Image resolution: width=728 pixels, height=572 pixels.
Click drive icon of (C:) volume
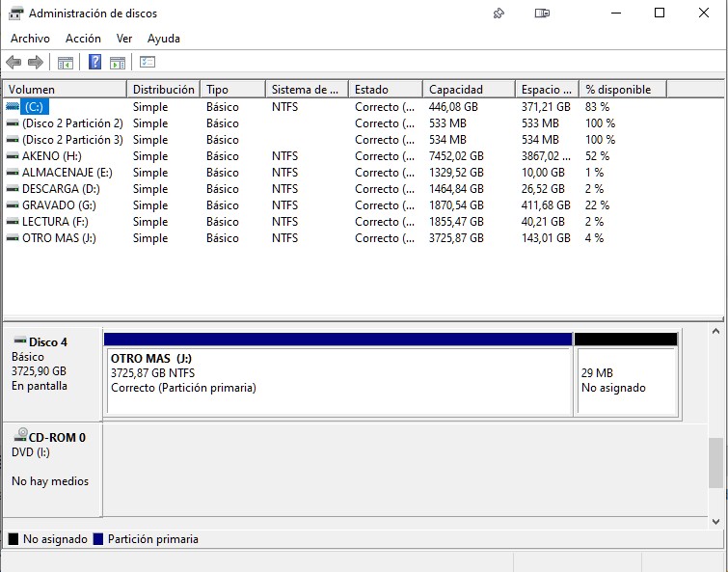click(x=13, y=107)
